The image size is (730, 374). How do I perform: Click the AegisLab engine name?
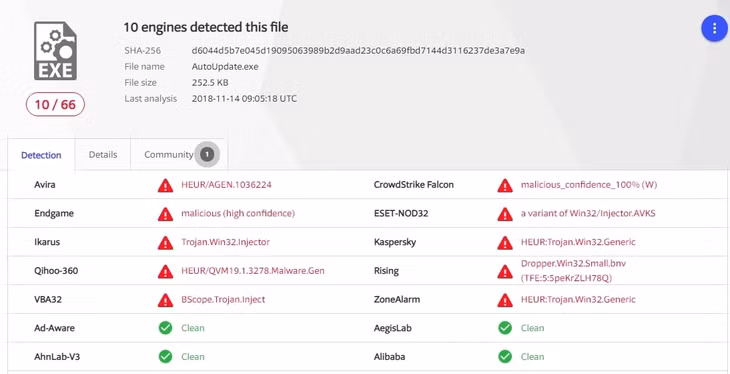[x=394, y=328]
